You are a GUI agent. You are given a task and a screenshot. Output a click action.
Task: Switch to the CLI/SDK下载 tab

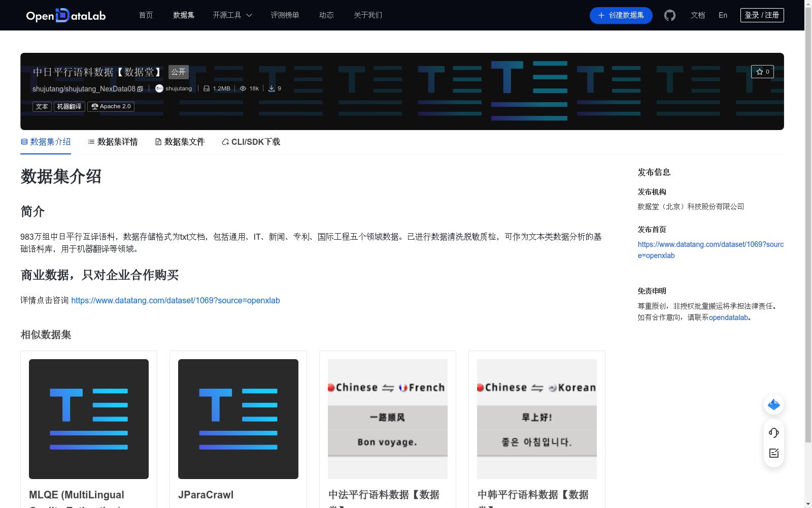pyautogui.click(x=251, y=142)
